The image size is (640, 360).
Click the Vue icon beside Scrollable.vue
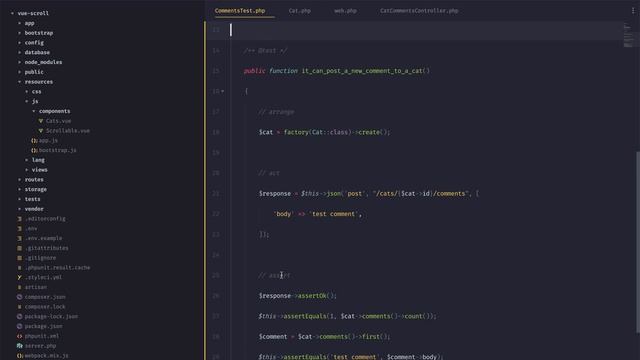coord(41,131)
